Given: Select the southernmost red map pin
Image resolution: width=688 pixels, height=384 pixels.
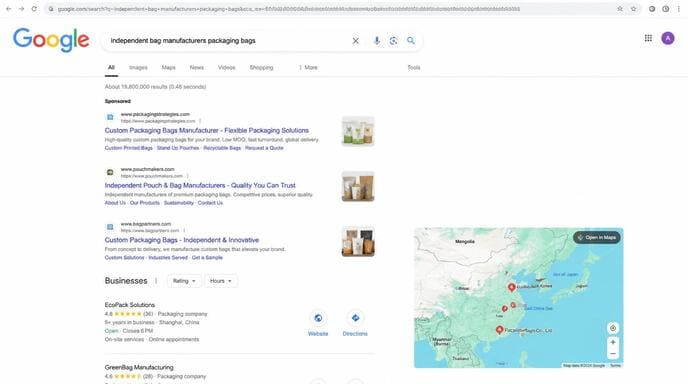Looking at the screenshot, I should pos(499,330).
